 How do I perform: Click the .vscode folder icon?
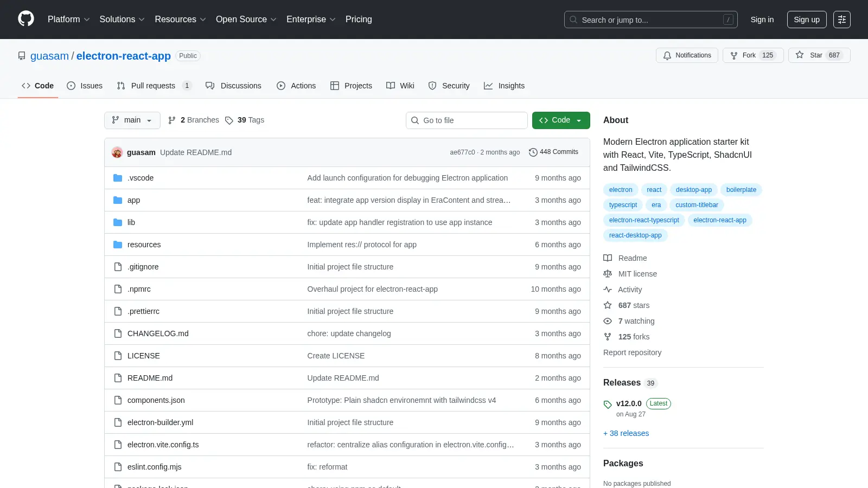[118, 178]
